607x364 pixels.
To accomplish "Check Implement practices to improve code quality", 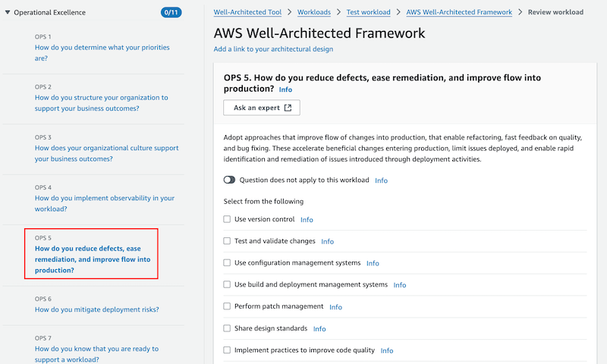I will click(x=227, y=350).
